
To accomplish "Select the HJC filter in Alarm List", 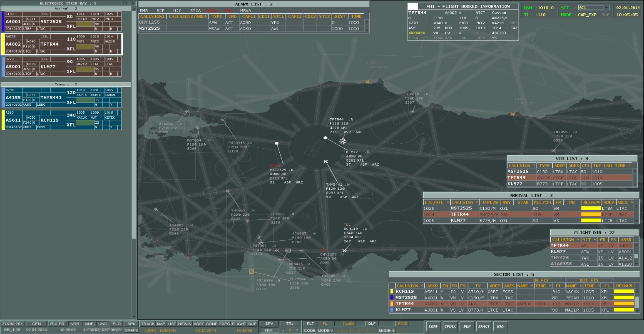I will (x=177, y=10).
